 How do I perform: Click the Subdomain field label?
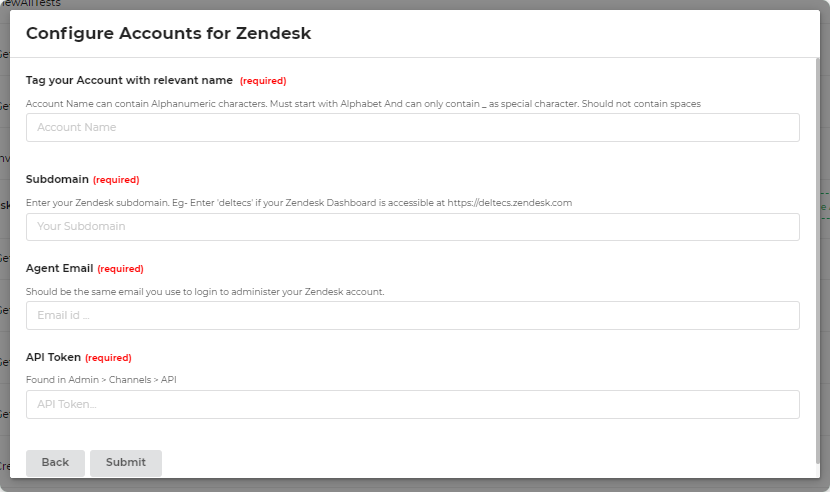pos(57,180)
